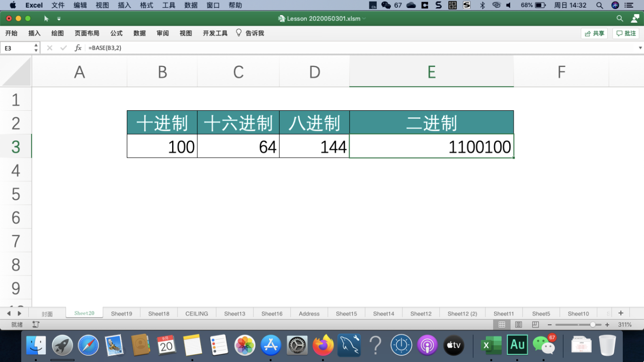Switch to Page Break Preview in status bar
Image resolution: width=644 pixels, height=362 pixels.
click(535, 325)
